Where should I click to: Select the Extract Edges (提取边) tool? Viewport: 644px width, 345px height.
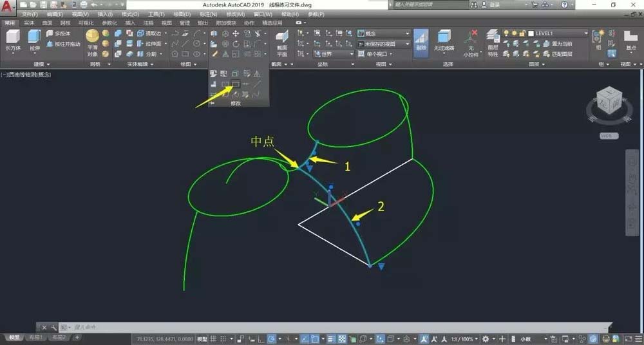point(149,33)
